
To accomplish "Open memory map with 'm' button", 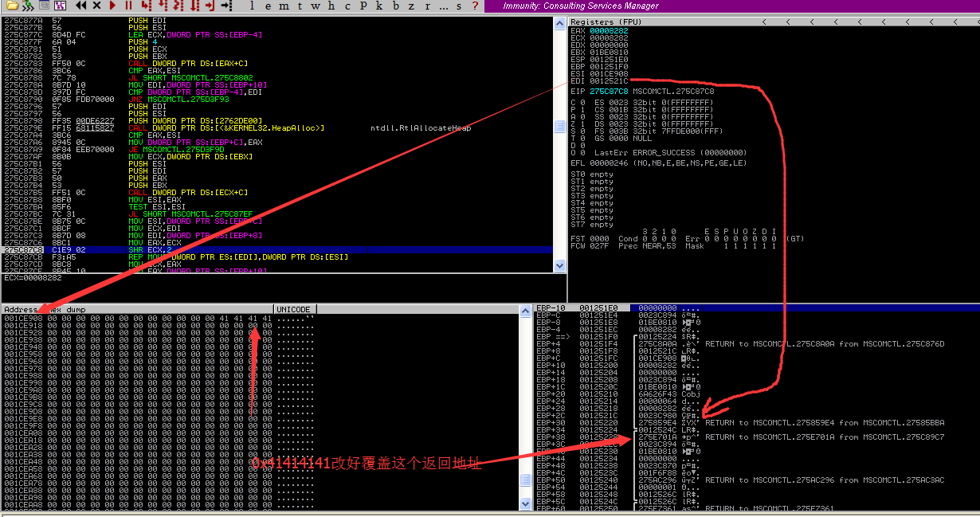I will pyautogui.click(x=284, y=6).
